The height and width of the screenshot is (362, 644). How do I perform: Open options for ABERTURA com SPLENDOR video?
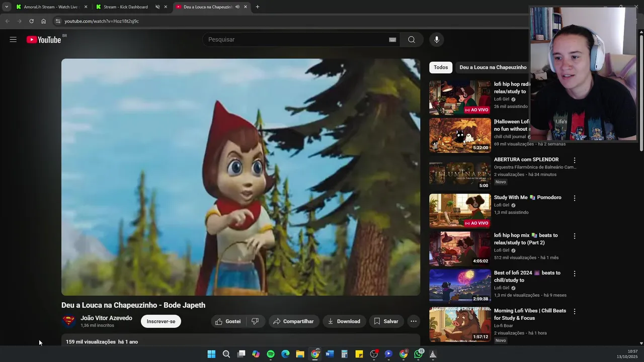575,160
